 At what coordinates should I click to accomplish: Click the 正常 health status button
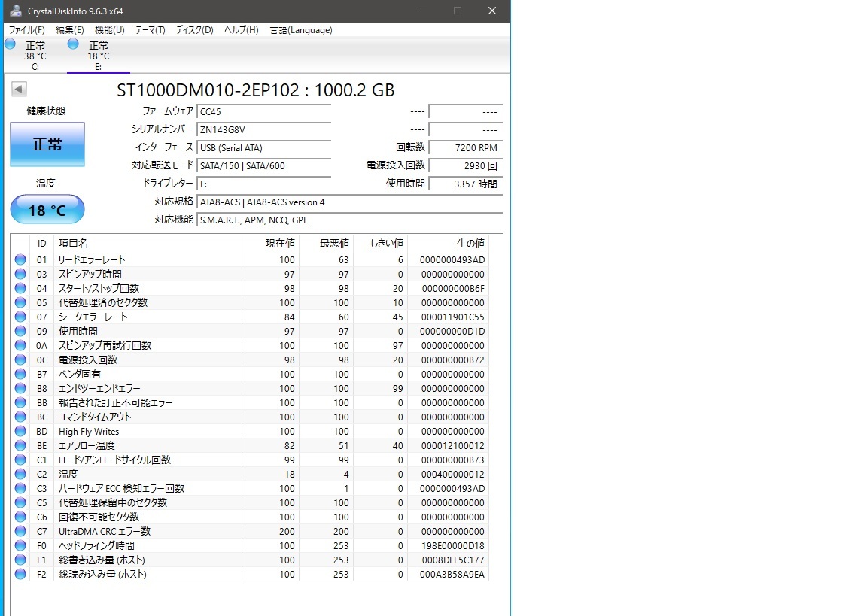(x=47, y=144)
